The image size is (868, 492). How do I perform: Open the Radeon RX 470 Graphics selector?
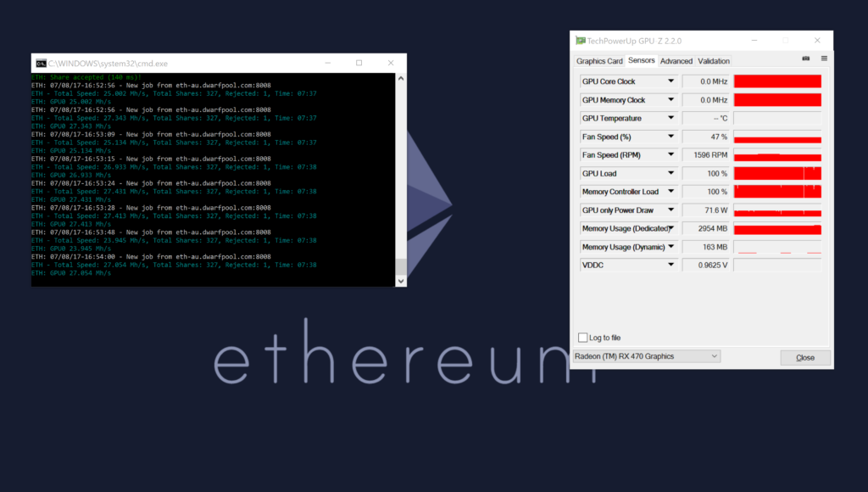tap(647, 356)
